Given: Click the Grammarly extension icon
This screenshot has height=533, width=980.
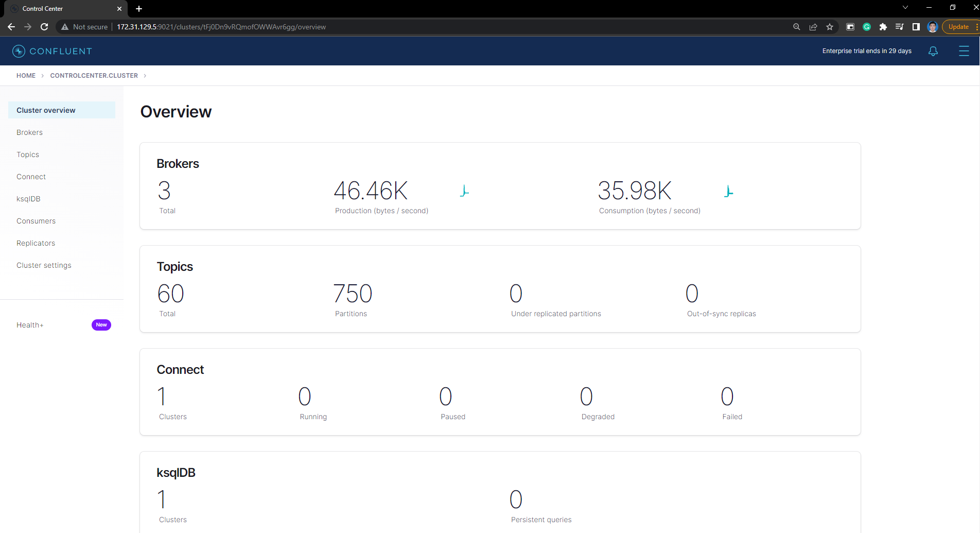Looking at the screenshot, I should (867, 27).
